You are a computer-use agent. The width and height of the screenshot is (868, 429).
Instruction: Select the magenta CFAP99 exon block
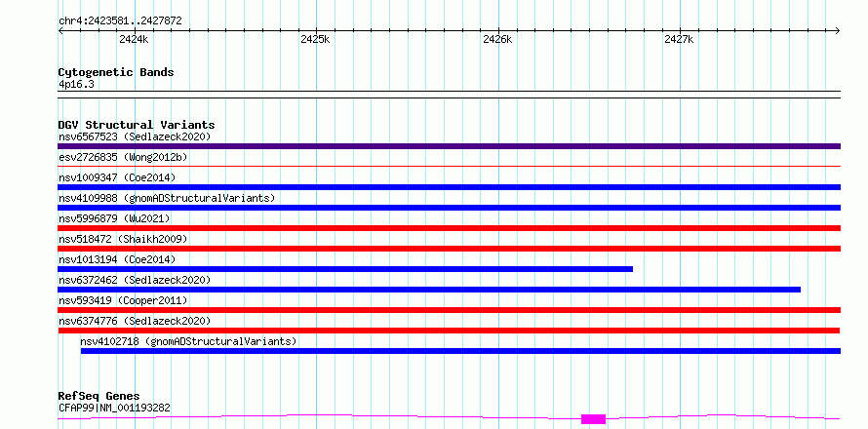(x=593, y=419)
